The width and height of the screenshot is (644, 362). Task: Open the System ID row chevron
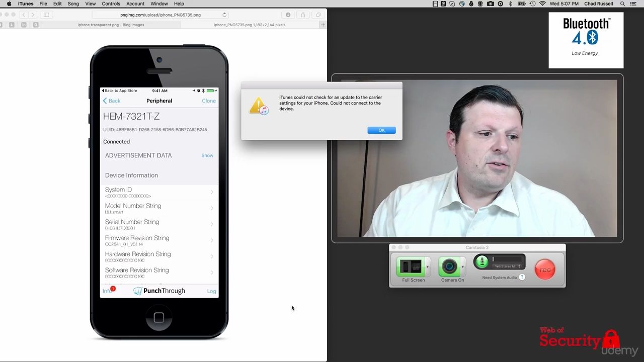tap(212, 192)
